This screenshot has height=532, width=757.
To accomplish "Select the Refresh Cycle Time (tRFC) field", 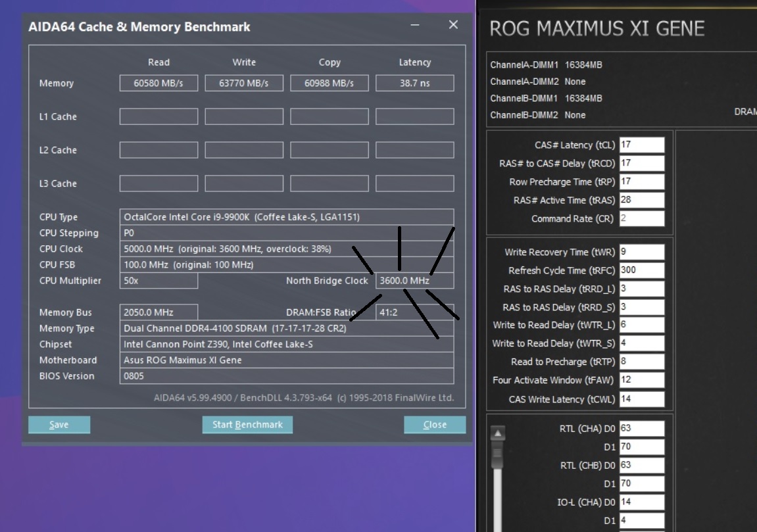I will (x=642, y=270).
